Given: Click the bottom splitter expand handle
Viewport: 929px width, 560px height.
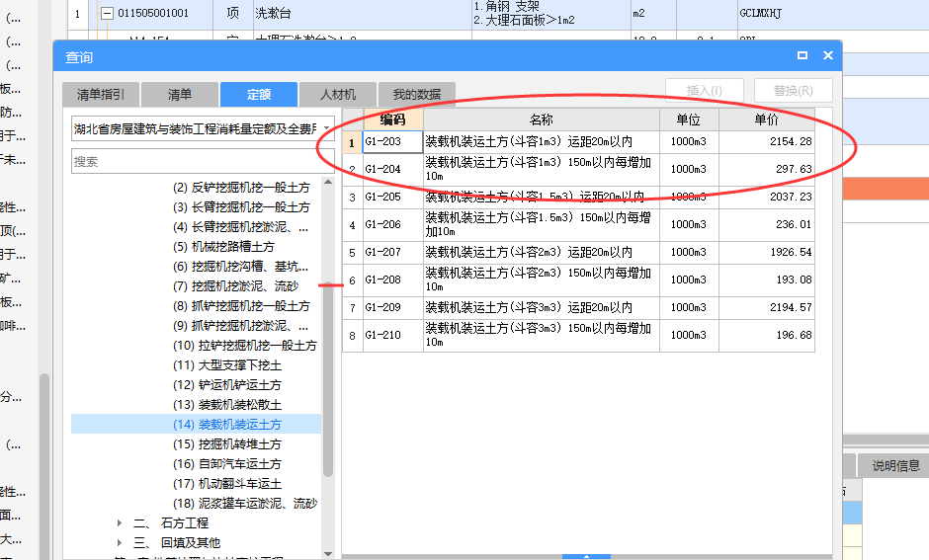Looking at the screenshot, I should click(586, 556).
